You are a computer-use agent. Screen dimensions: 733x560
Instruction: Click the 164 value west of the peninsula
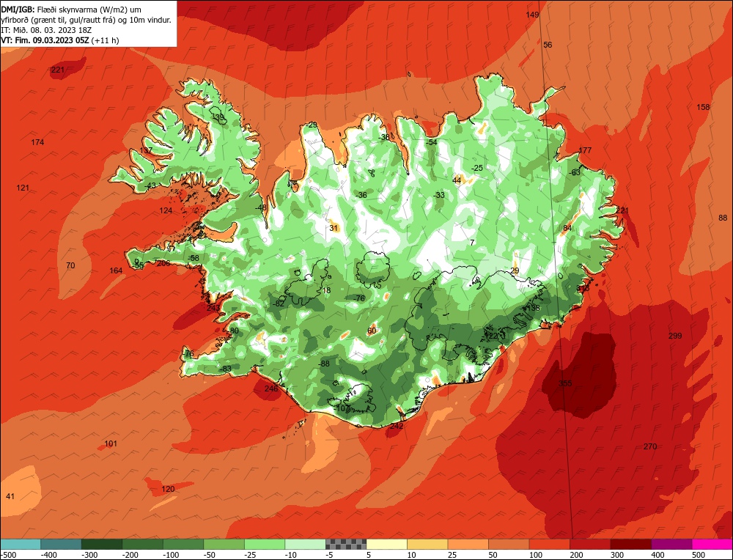[116, 270]
